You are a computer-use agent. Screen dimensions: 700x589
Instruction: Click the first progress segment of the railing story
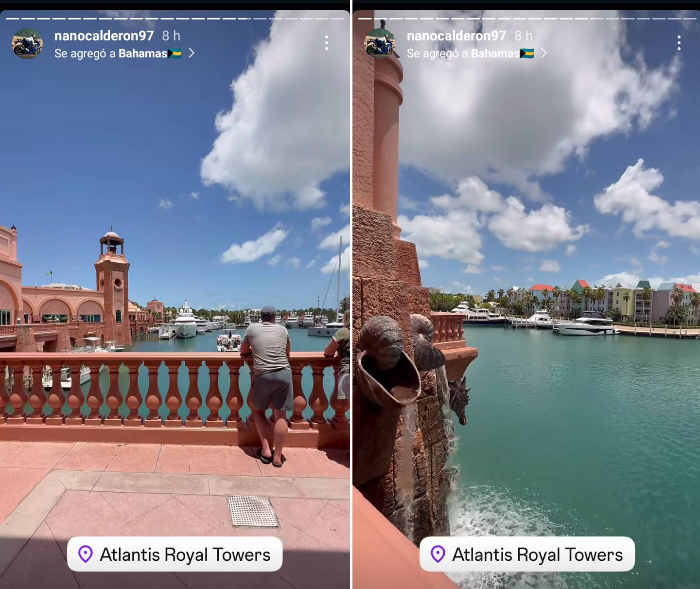click(12, 18)
